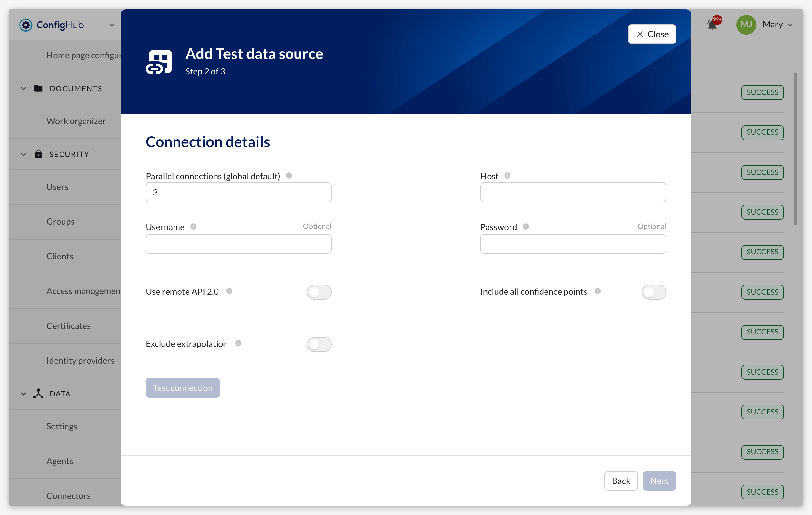This screenshot has width=812, height=515.
Task: Click info icon beside Password label
Action: tap(526, 227)
